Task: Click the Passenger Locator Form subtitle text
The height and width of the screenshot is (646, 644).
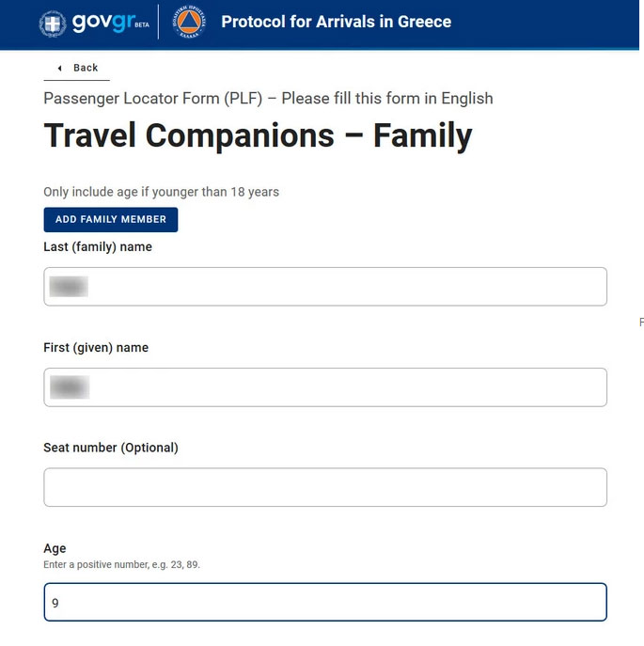Action: [x=268, y=99]
